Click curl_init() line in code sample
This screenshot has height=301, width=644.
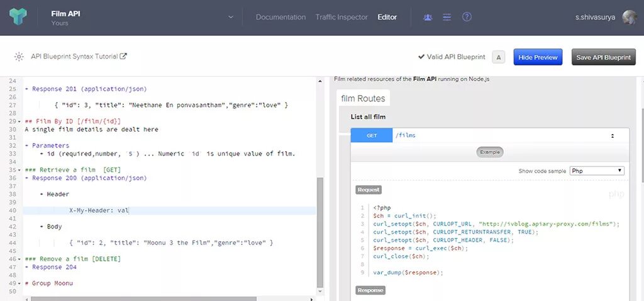click(405, 216)
